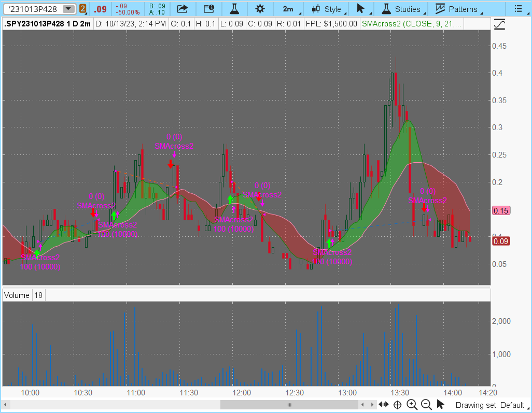Image resolution: width=532 pixels, height=413 pixels.
Task: Click the L: 0.09 low value
Action: [x=231, y=24]
